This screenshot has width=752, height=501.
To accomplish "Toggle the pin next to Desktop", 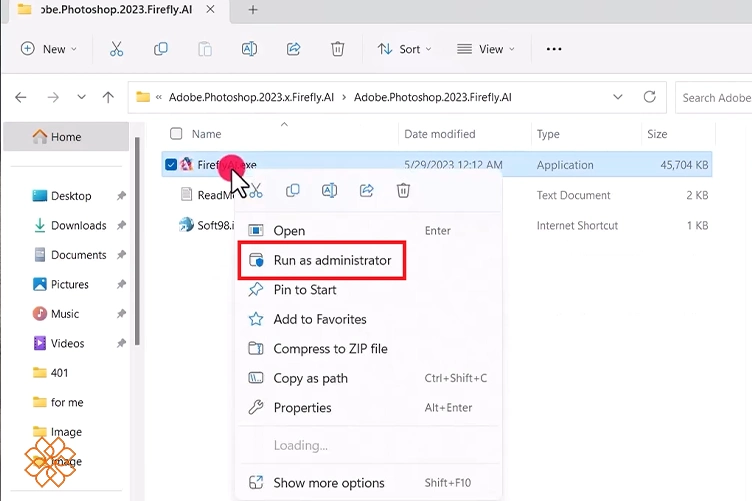I will pos(121,196).
